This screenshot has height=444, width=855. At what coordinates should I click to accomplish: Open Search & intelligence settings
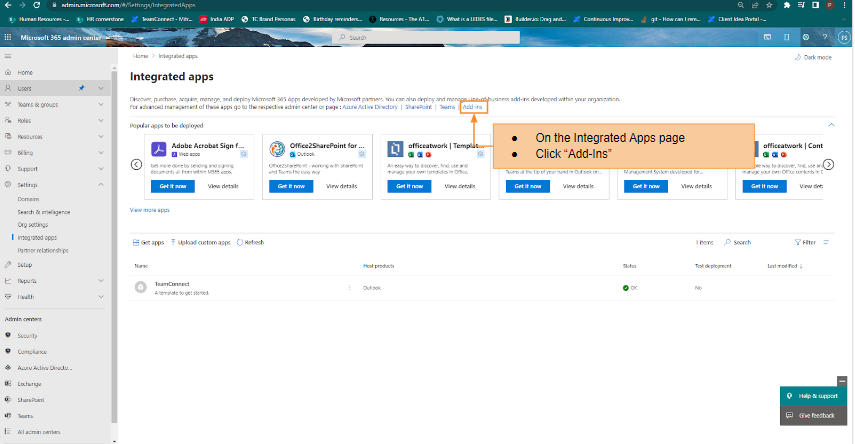[44, 212]
